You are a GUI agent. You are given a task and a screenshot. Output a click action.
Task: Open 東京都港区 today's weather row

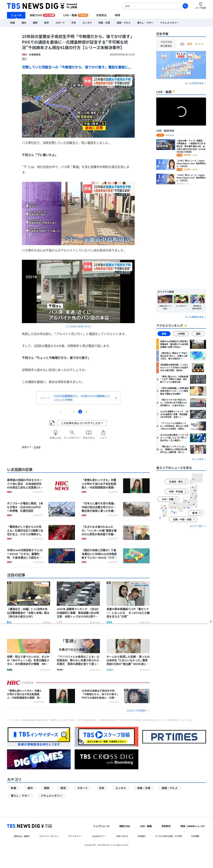click(x=181, y=44)
